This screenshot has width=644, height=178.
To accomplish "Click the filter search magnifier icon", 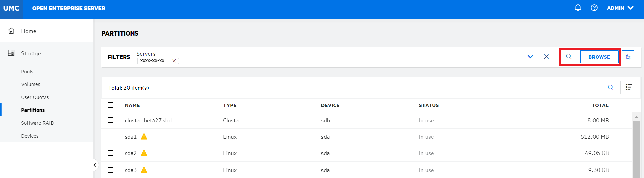I will 569,57.
